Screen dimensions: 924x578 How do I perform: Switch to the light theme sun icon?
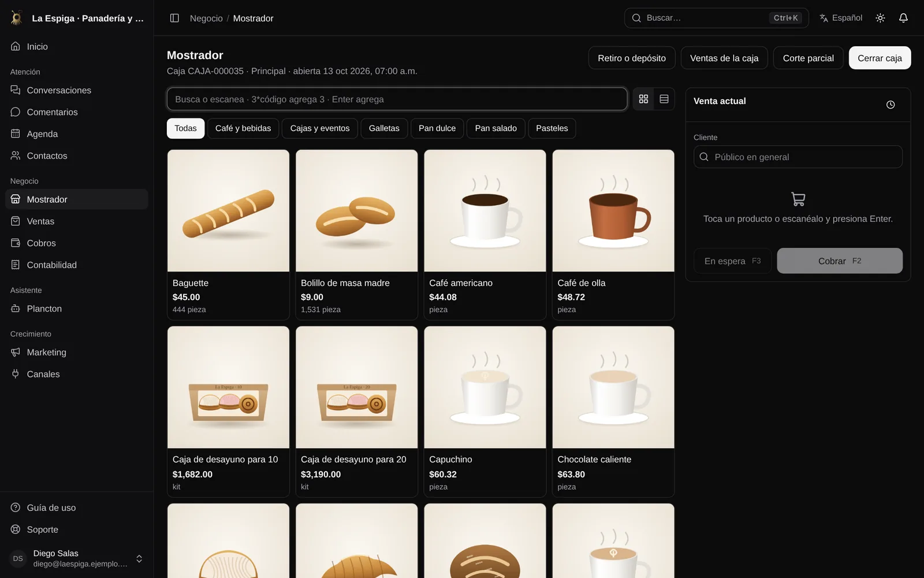880,18
